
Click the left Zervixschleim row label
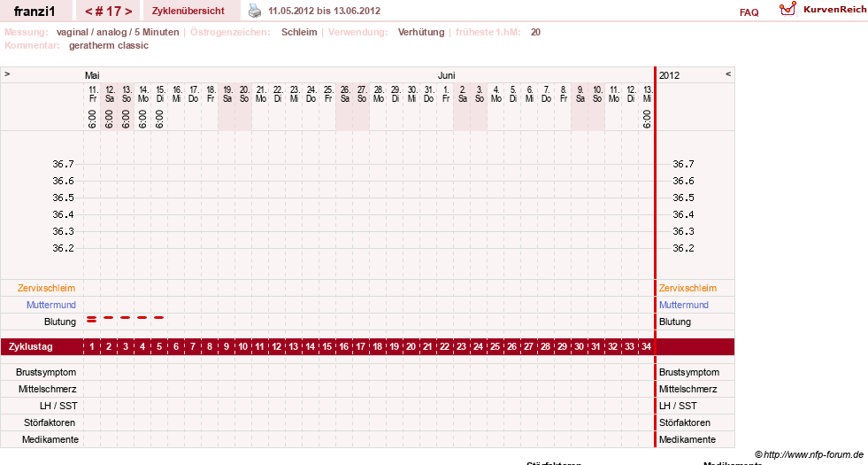(47, 288)
